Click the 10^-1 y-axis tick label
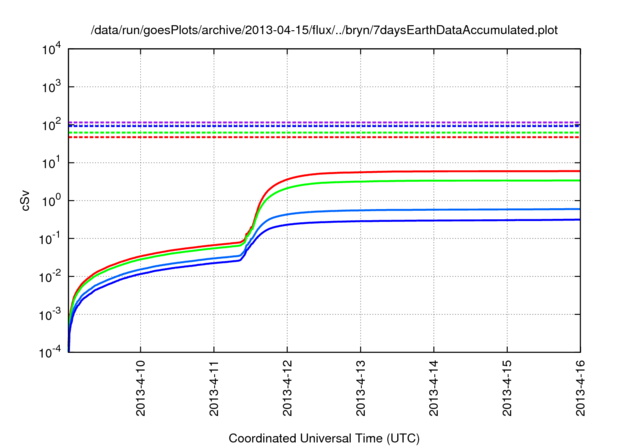 click(50, 239)
